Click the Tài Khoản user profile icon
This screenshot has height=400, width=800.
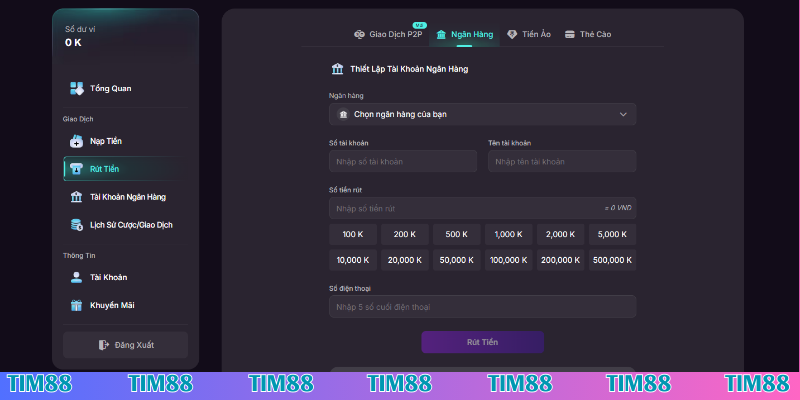[x=77, y=277]
